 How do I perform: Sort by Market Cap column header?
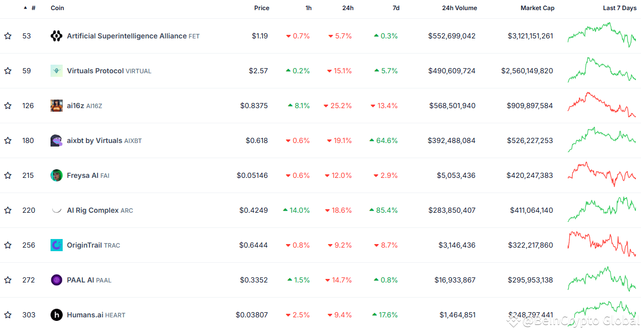coord(537,8)
